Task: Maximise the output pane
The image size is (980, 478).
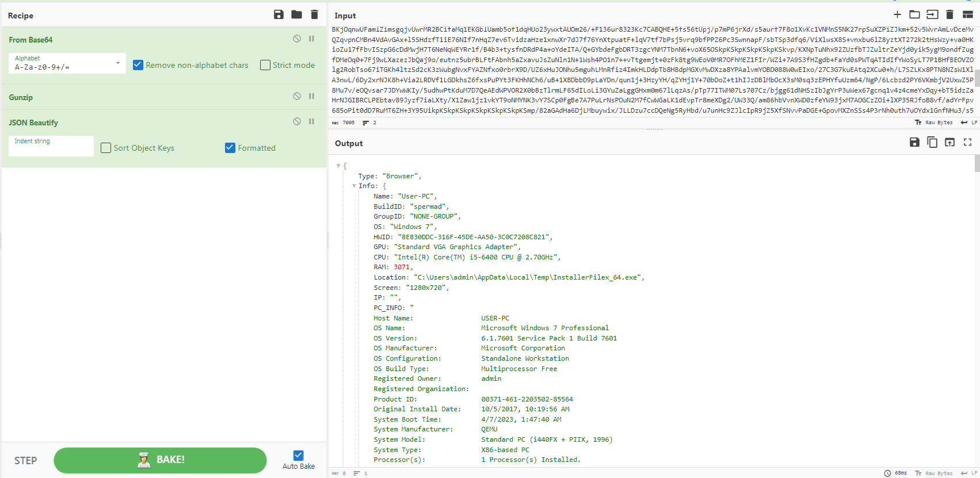Action: tap(967, 142)
